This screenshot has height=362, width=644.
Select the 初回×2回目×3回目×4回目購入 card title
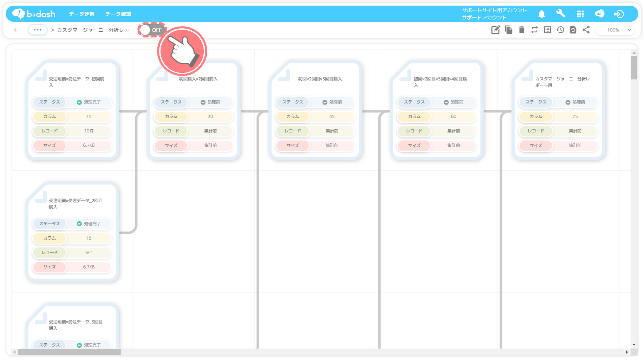tap(440, 82)
